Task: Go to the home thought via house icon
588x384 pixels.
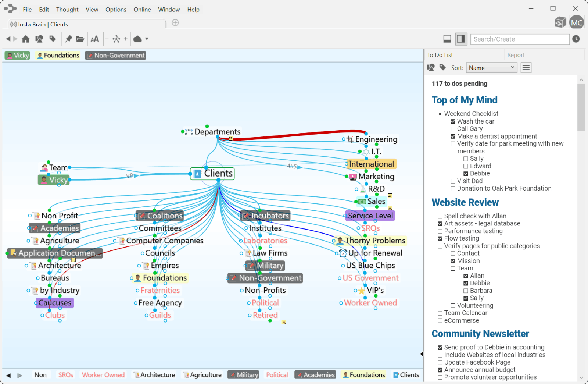Action: coord(26,39)
